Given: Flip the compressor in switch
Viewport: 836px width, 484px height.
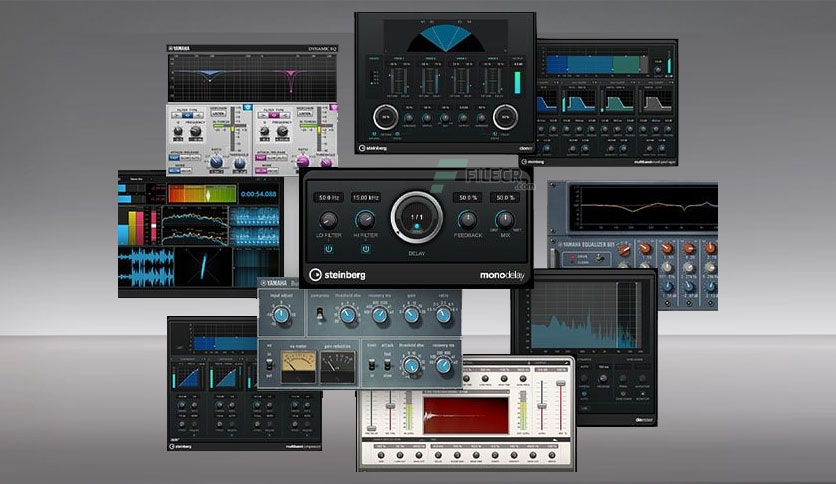Looking at the screenshot, I should (320, 314).
